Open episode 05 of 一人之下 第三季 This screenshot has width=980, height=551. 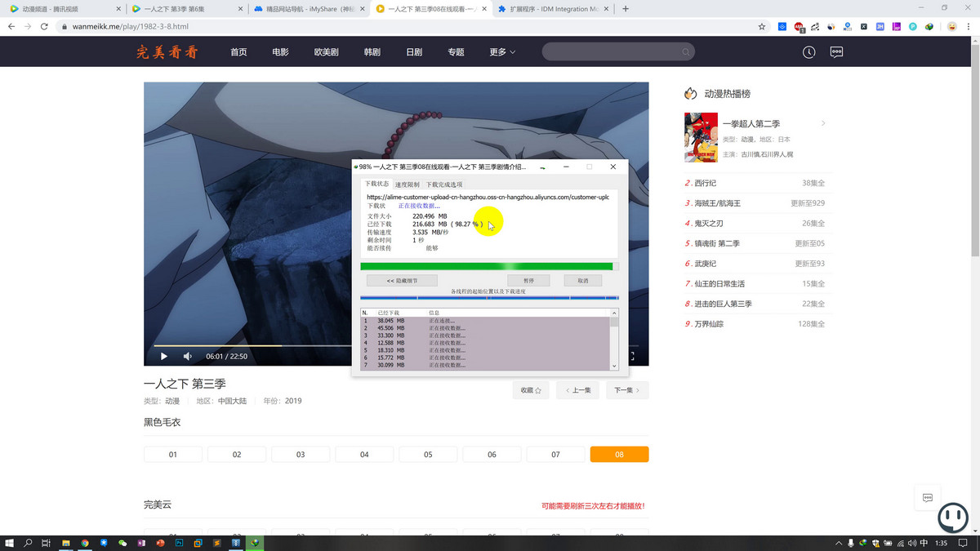[x=427, y=454]
